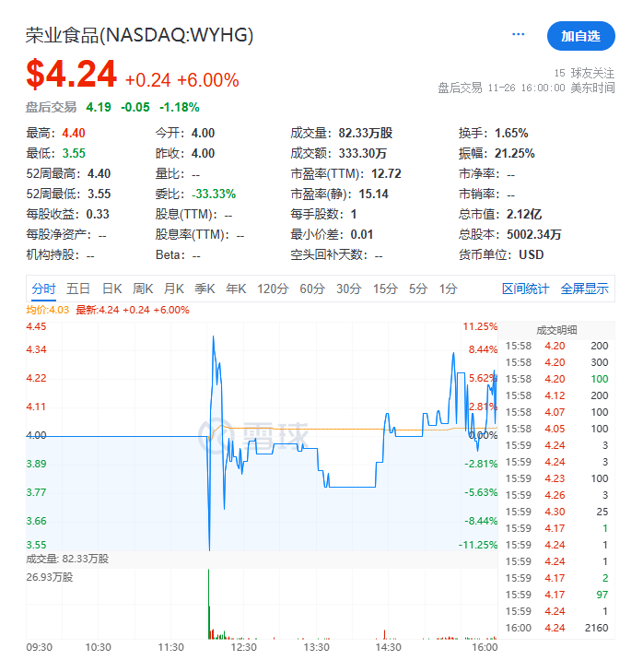
Task: Click the 盘后交易 4.19 after-hours price
Action: [99, 107]
